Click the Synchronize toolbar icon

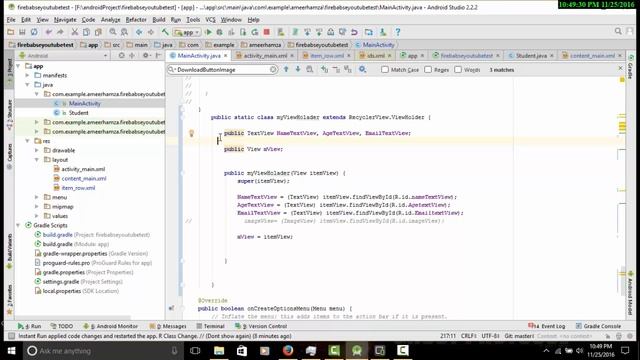[x=34, y=32]
